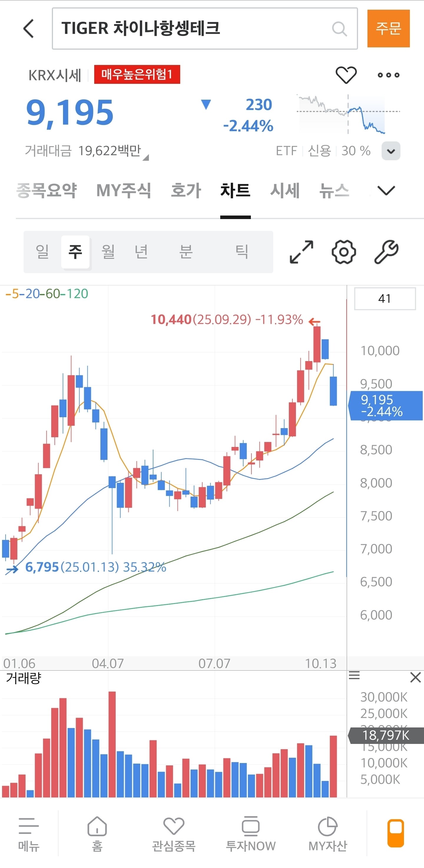
Task: Open chart settings gear icon
Action: click(343, 252)
